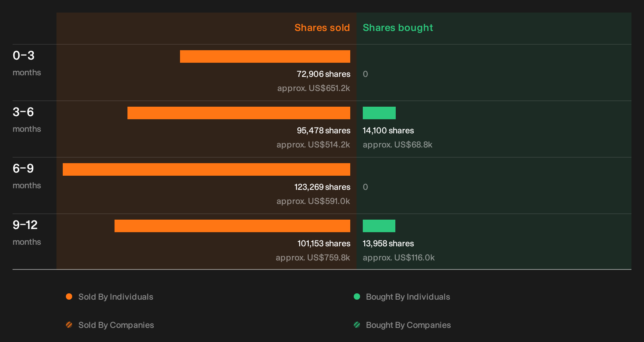
Task: Select the Shares bought column header
Action: (x=398, y=28)
